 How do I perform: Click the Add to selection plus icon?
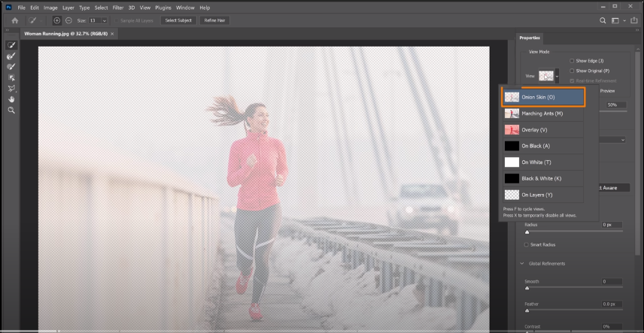[57, 20]
